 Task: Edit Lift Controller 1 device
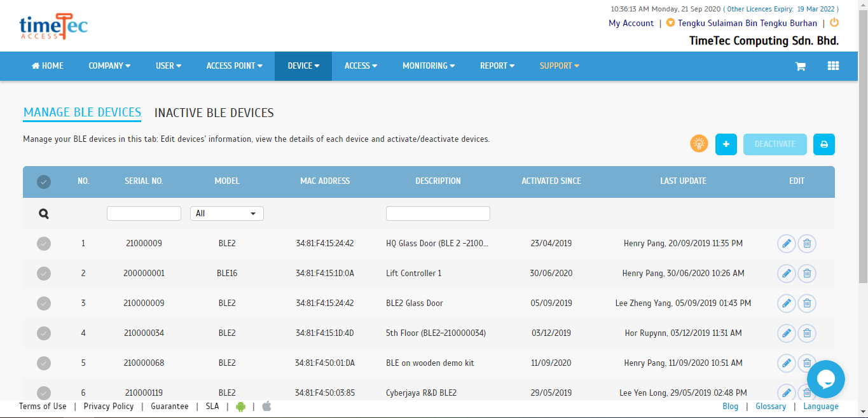pos(787,273)
